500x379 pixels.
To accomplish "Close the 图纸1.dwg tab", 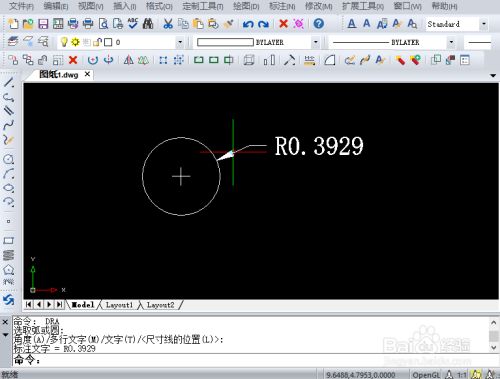I will tap(87, 74).
